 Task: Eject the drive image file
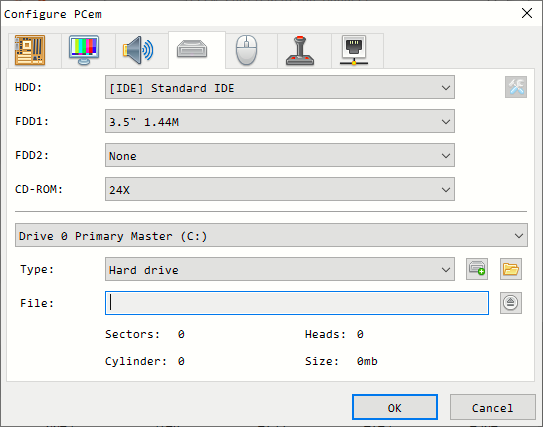[x=511, y=303]
